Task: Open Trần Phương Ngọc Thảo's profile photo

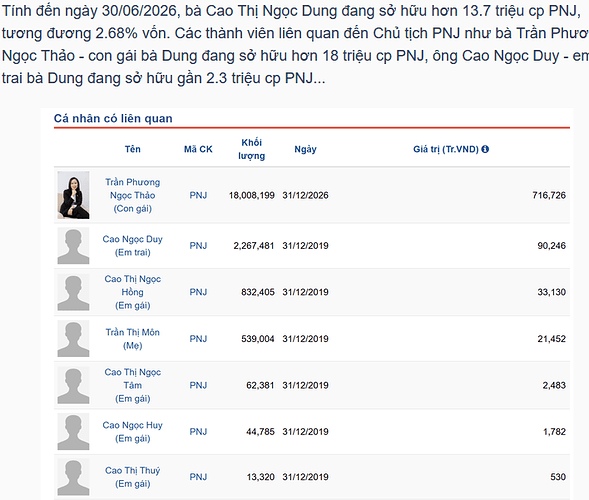Action: tap(73, 195)
